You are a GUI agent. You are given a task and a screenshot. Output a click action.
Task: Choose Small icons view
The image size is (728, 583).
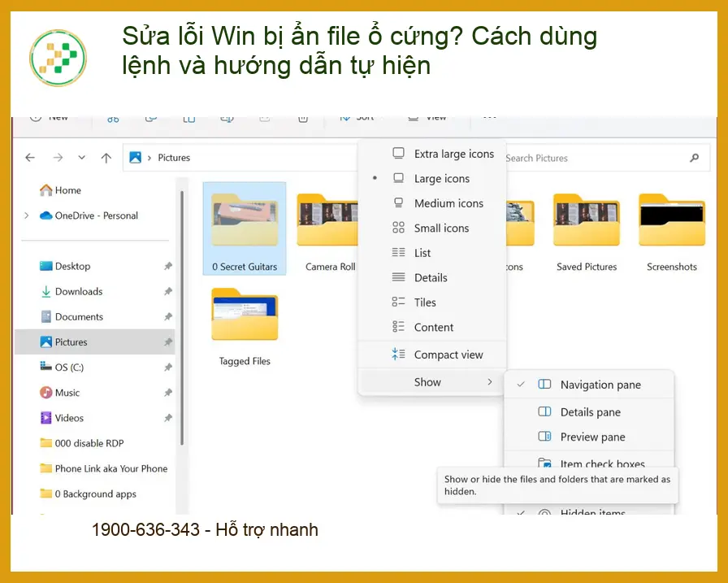(432, 228)
